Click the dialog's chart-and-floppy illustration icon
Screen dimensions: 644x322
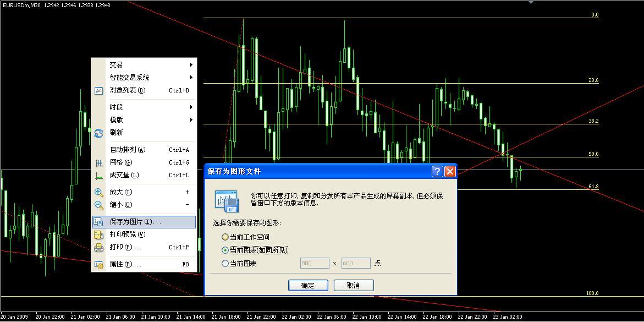click(227, 201)
